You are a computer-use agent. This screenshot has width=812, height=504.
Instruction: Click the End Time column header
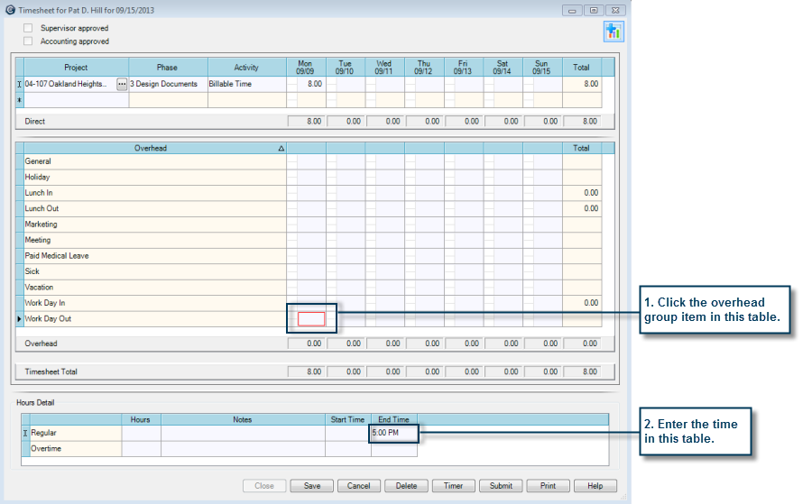393,419
